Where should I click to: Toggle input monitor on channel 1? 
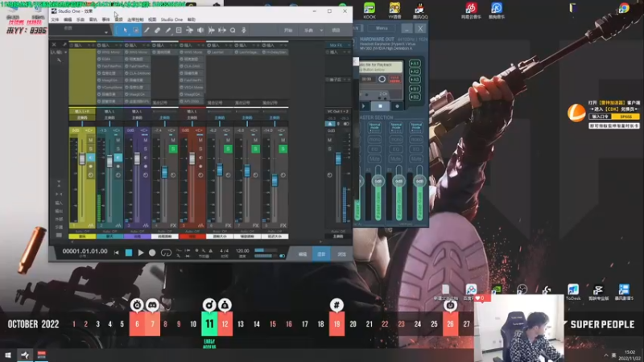point(90,157)
